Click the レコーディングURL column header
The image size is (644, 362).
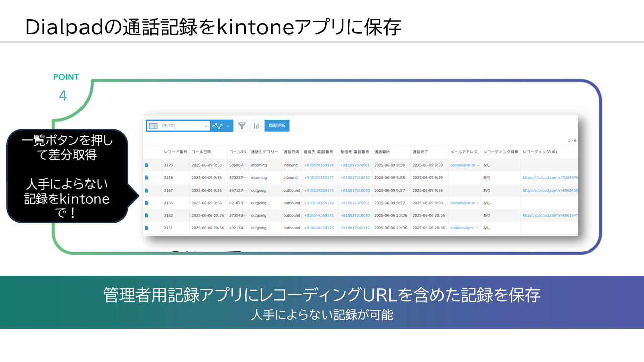coord(540,152)
